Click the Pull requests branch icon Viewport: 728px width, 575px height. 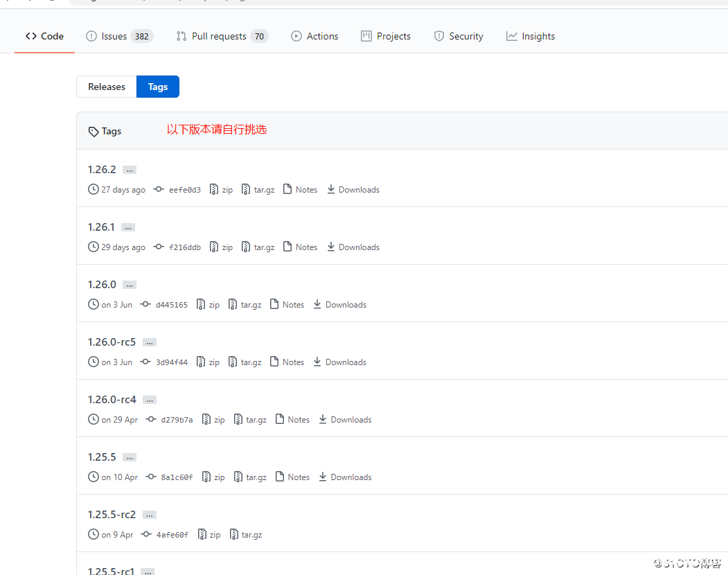tap(181, 36)
